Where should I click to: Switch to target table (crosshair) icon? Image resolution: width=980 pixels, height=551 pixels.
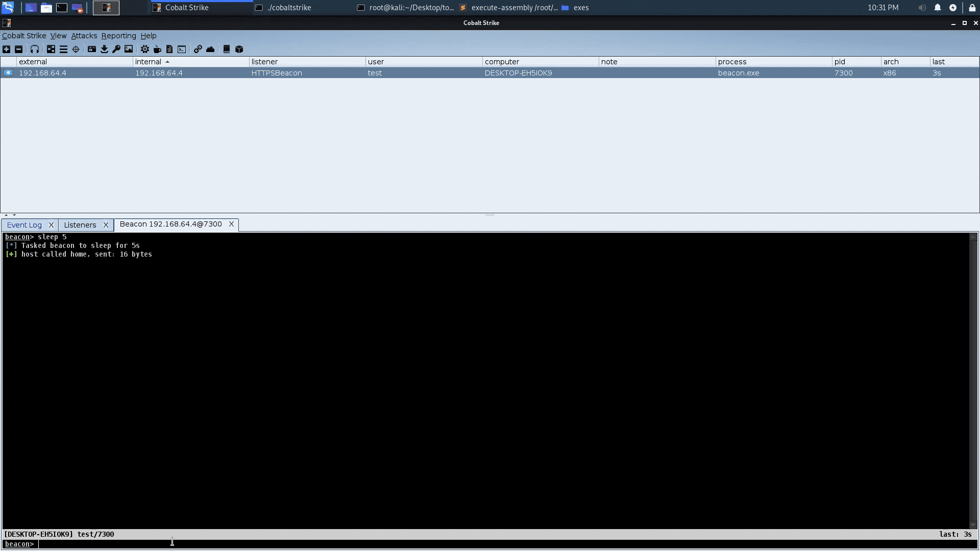pyautogui.click(x=76, y=49)
